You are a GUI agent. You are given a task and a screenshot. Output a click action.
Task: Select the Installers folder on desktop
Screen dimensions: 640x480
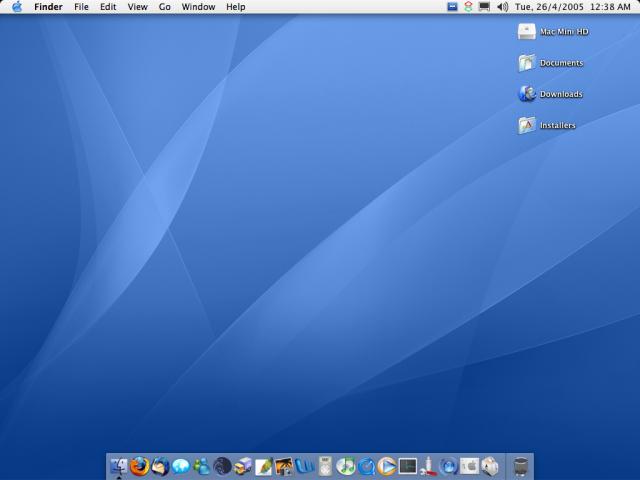pos(547,125)
